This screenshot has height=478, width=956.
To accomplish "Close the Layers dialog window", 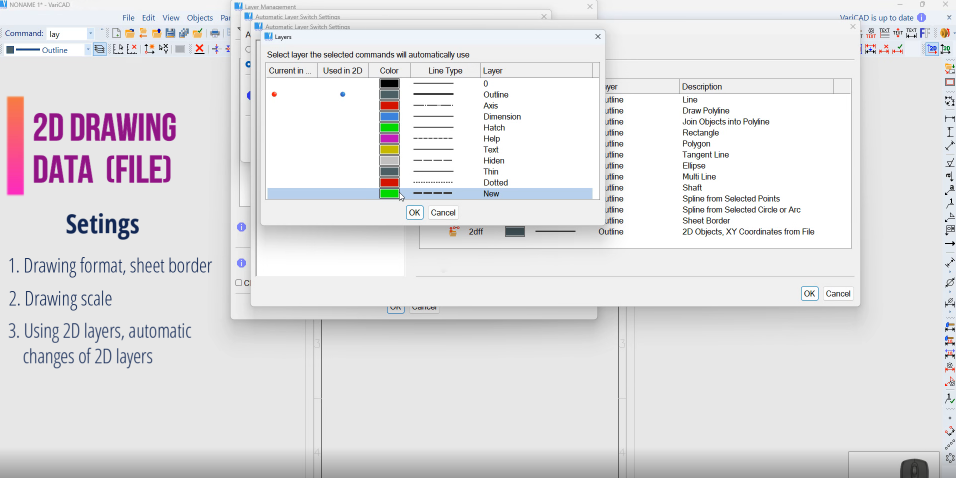I will 598,36.
